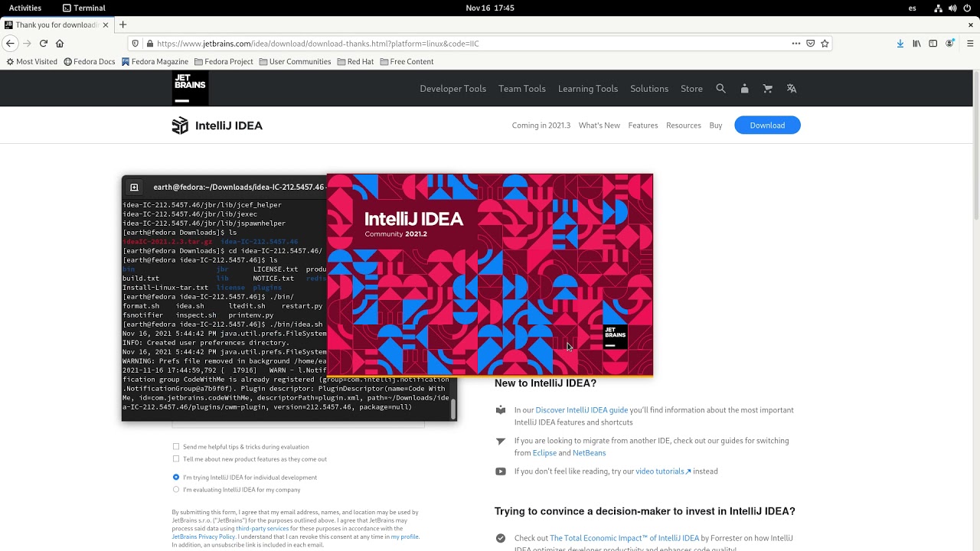Click the blue Download button
Viewport: 980px width, 551px height.
767,126
